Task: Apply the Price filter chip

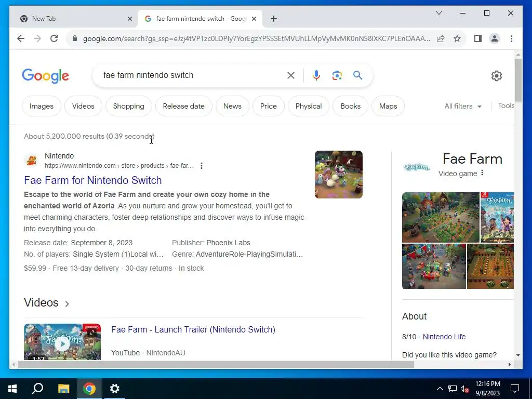Action: [x=269, y=106]
